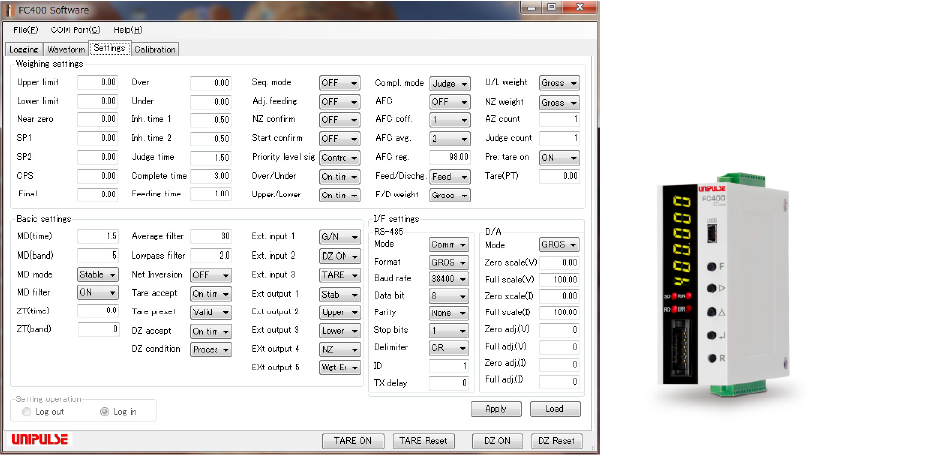The width and height of the screenshot is (939, 455).
Task: Click the Judge count input field
Action: point(559,139)
